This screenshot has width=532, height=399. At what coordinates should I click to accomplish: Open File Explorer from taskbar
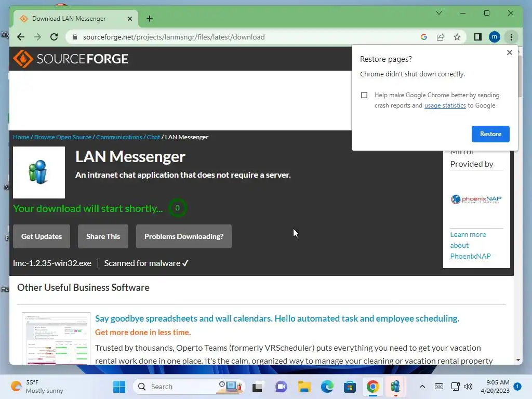tap(304, 387)
